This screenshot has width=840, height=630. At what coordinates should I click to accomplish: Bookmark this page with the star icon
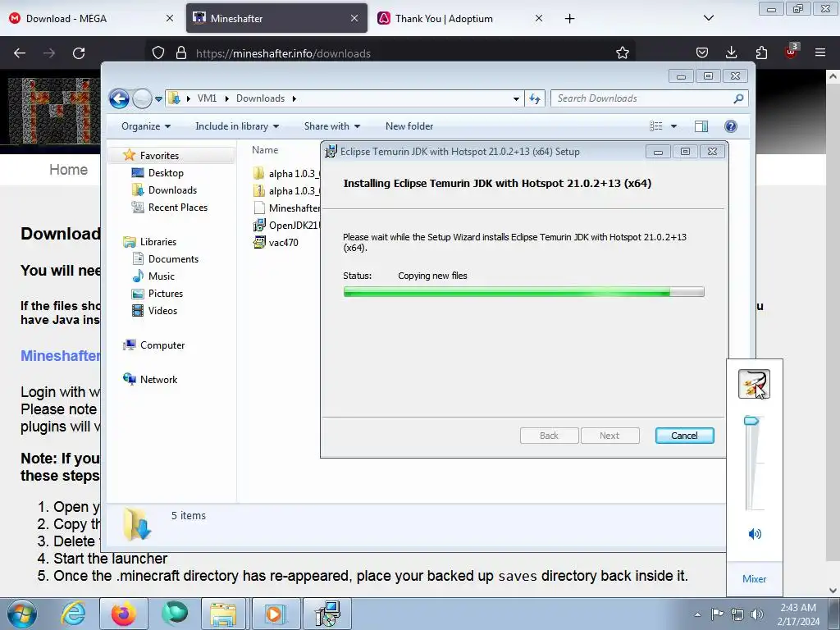click(622, 53)
